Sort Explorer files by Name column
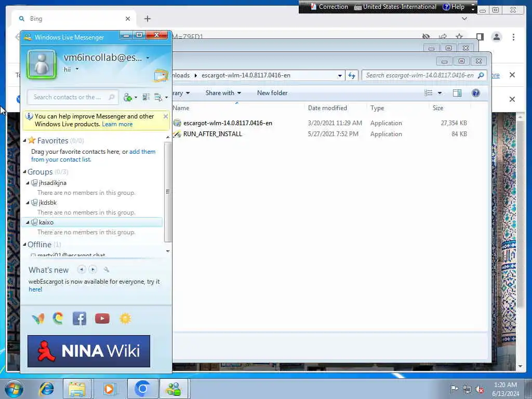This screenshot has width=532, height=399. (181, 108)
